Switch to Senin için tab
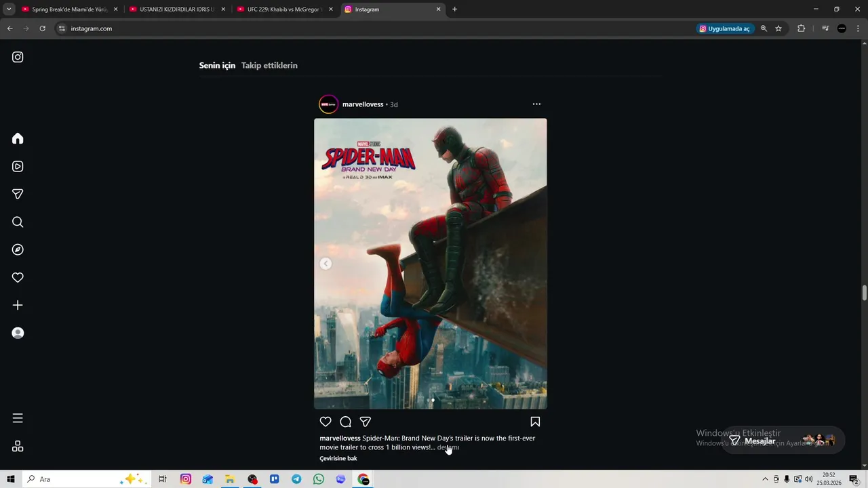868x488 pixels. tap(217, 66)
